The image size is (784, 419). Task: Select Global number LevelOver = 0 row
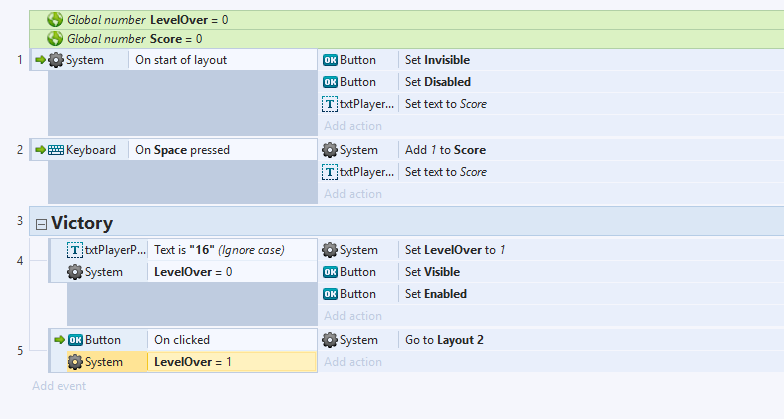click(x=406, y=20)
